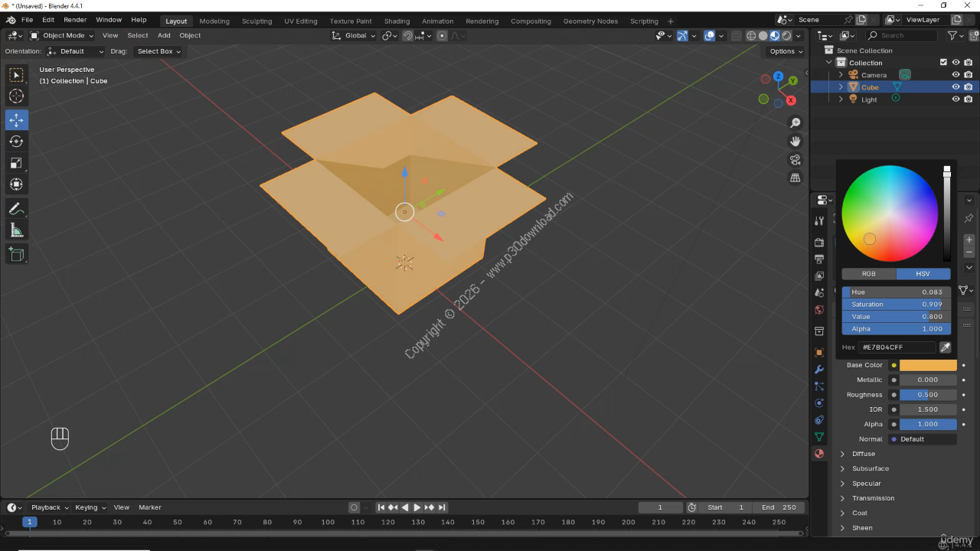980x551 pixels.
Task: Open the Object Mode dropdown
Action: tap(63, 35)
